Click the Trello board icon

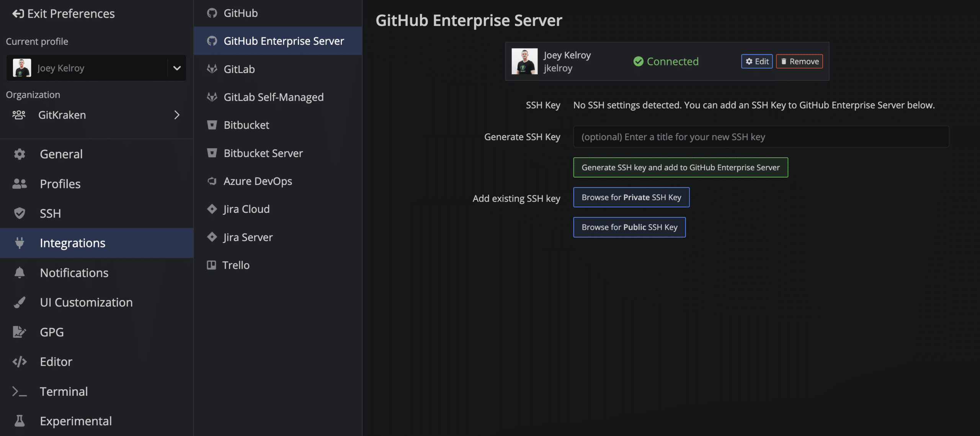click(211, 265)
